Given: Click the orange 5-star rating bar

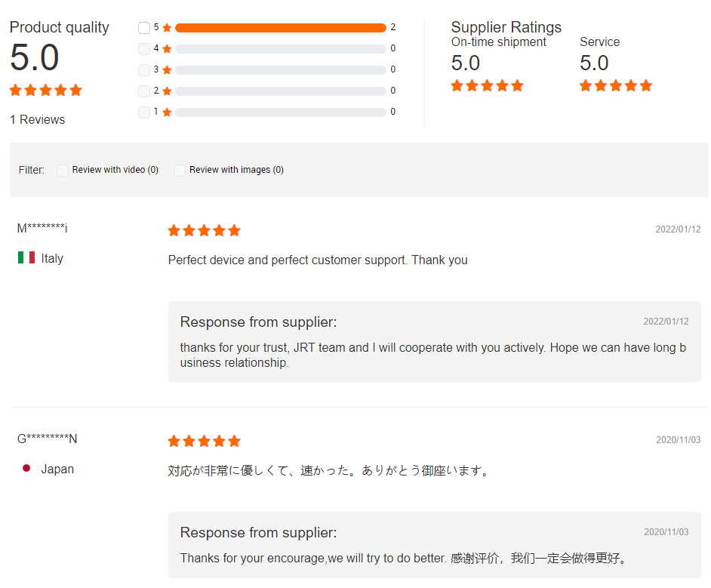Looking at the screenshot, I should coord(281,28).
